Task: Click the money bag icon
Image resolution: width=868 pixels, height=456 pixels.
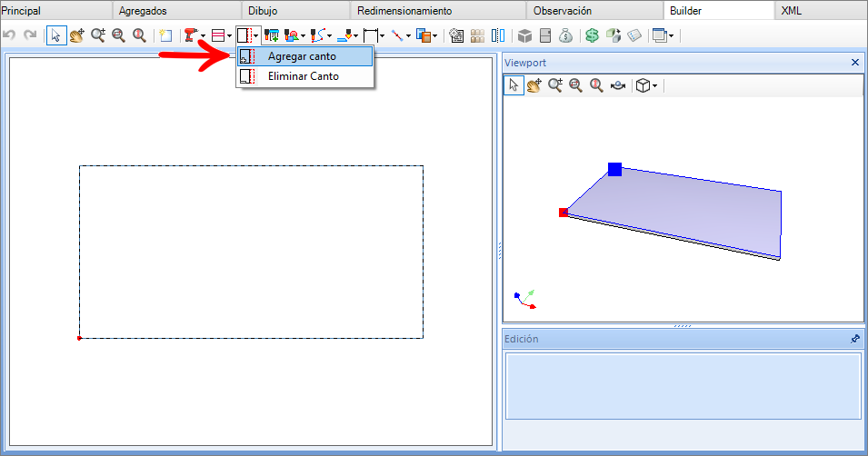Action: pos(566,36)
